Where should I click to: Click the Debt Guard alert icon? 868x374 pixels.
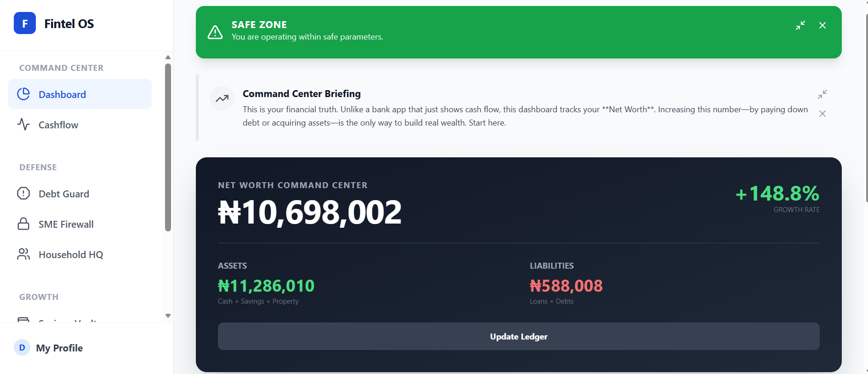tap(23, 194)
